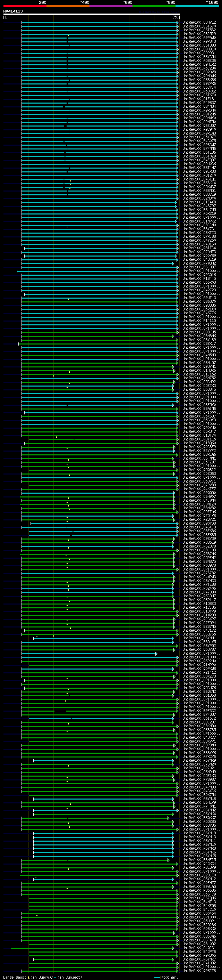Select label UniRef100_Q7PVB9

click(199, 485)
